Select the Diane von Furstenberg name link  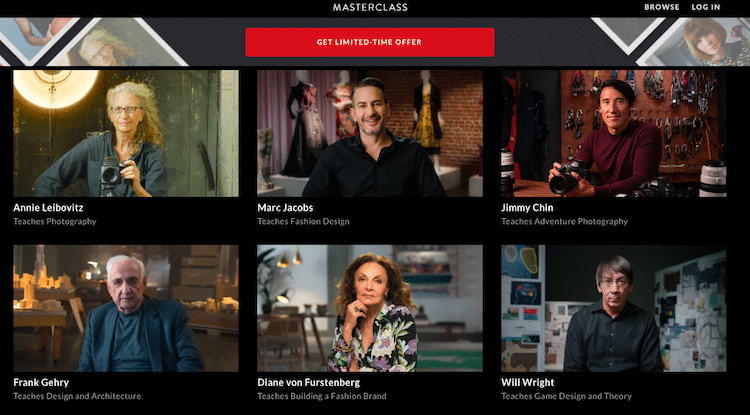point(309,383)
